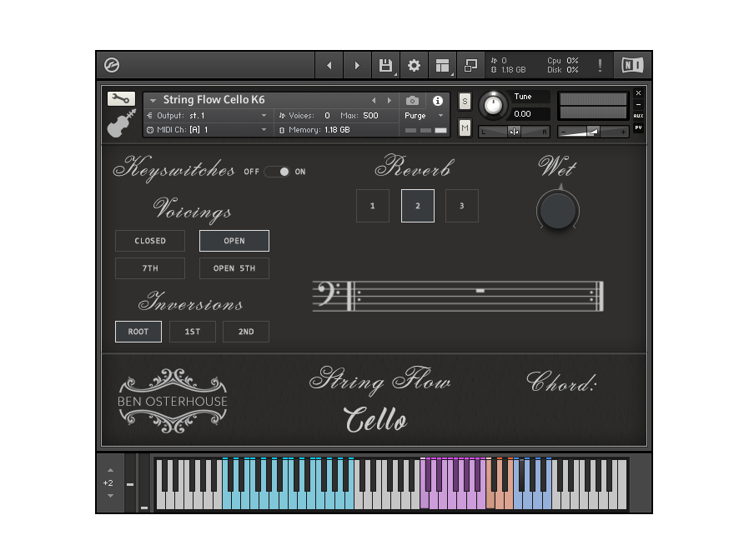Select the Root inversion
Screen dimensions: 749x560
[x=138, y=332]
